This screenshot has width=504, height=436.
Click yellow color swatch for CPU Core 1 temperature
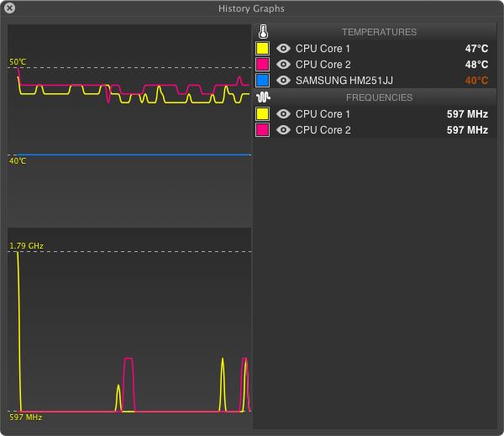(262, 49)
